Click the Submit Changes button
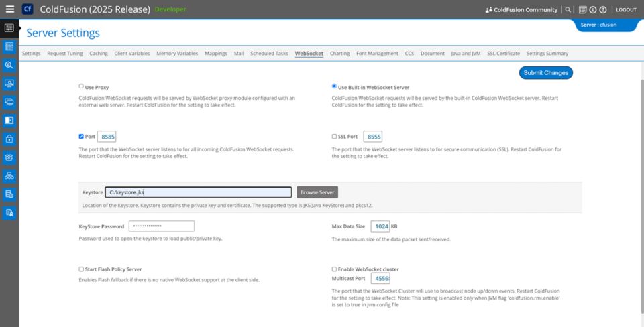 click(x=545, y=72)
